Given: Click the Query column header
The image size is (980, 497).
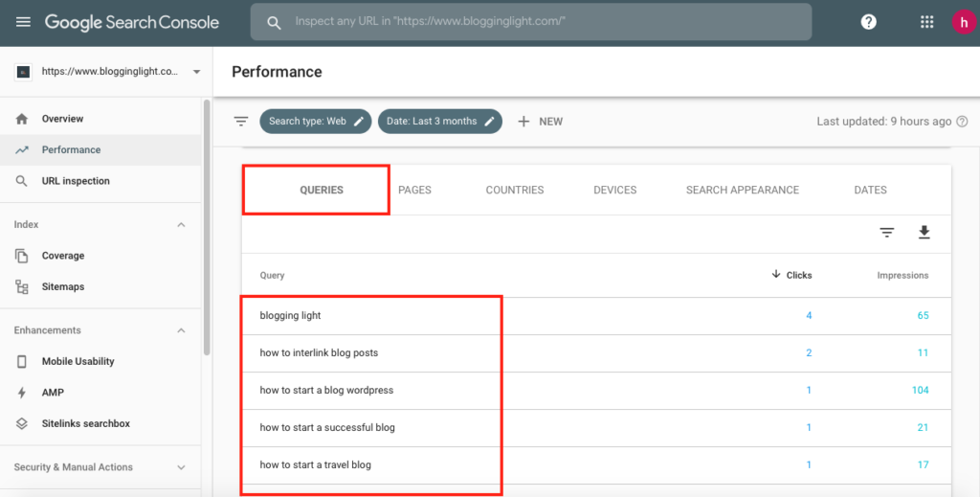Looking at the screenshot, I should point(272,275).
